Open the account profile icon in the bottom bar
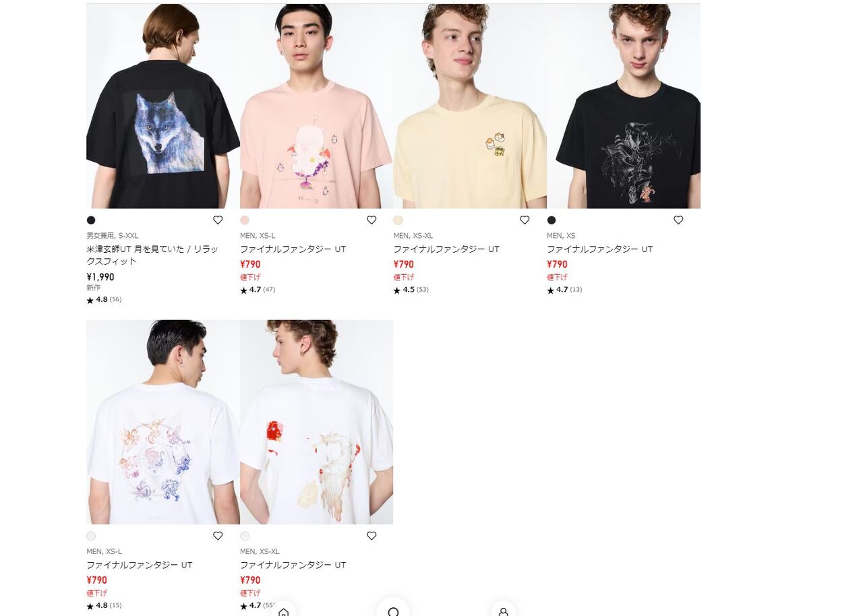The height and width of the screenshot is (616, 863). (503, 610)
